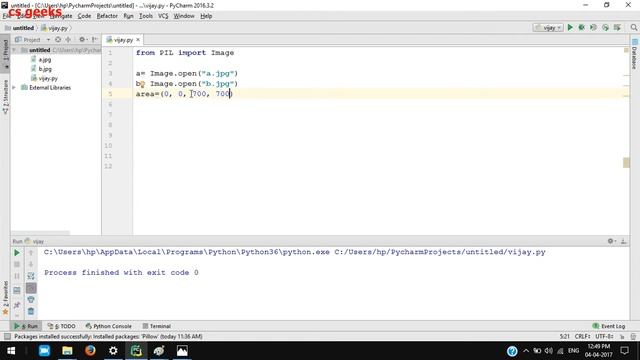
Task: Click the concurrency diagram icon in toolbar
Action: [617, 27]
